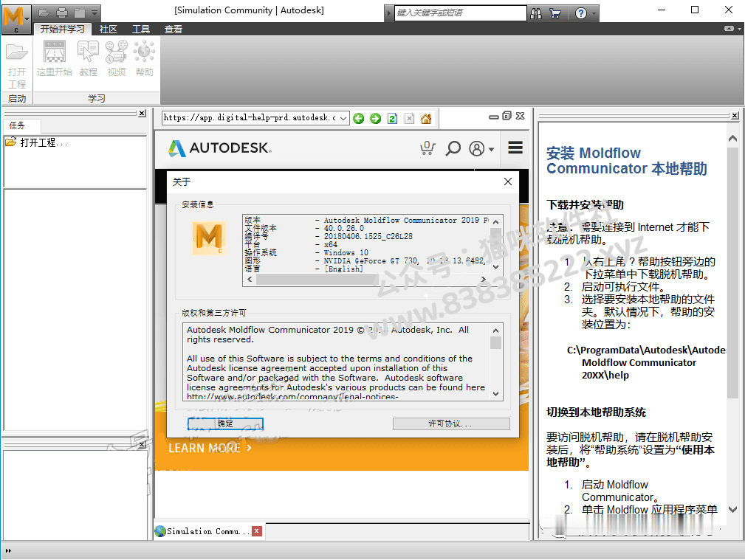Expand the help dropdown arrow
This screenshot has height=560, width=745.
tap(594, 13)
